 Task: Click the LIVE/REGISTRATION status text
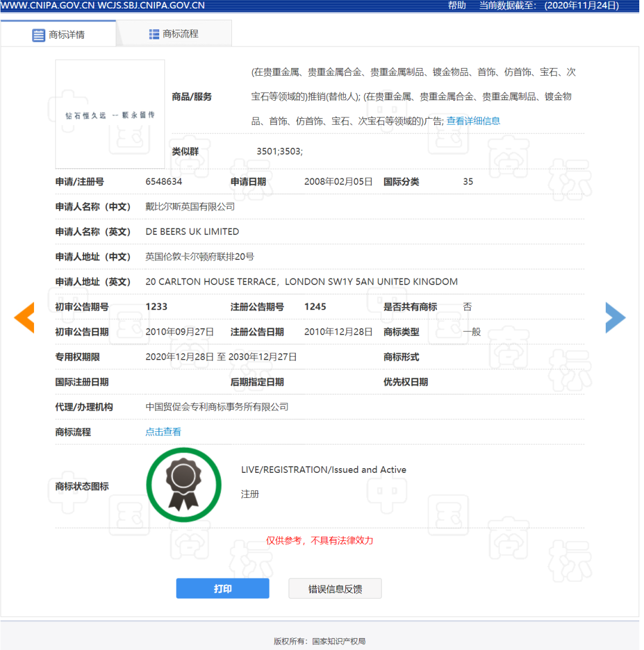tap(324, 469)
